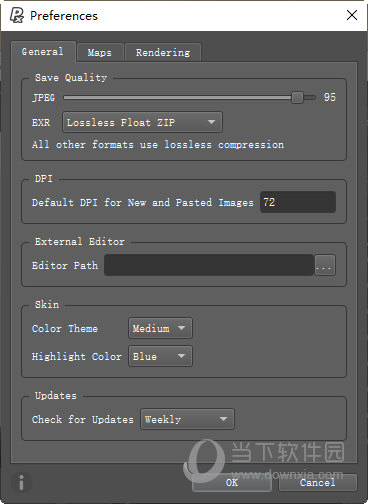Open the Rendering tab
This screenshot has height=504, width=368.
tap(163, 53)
